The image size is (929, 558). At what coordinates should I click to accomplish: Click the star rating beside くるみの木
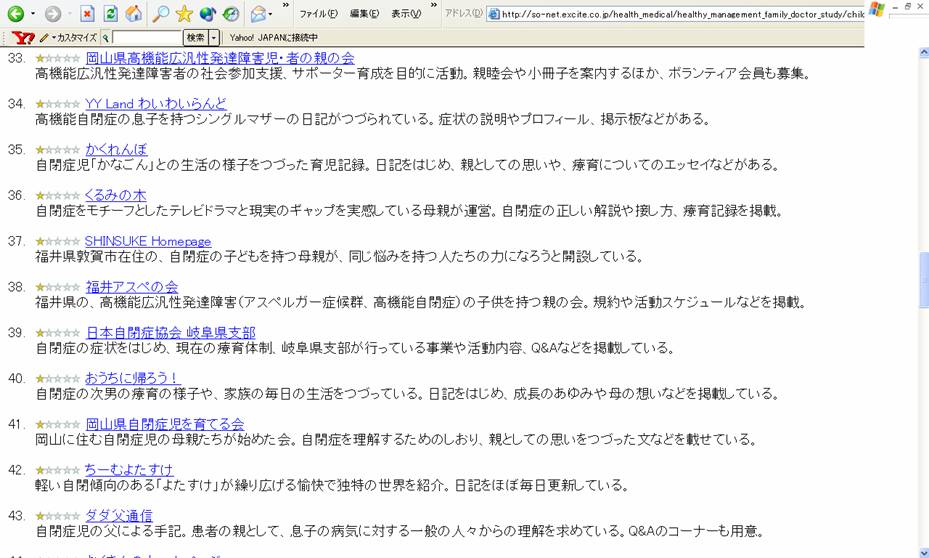(57, 195)
